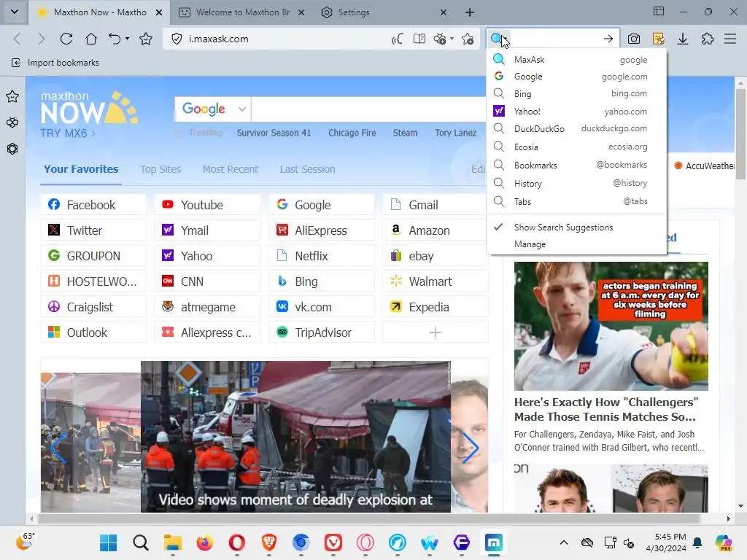Go to the home page via house icon
This screenshot has height=560, width=747.
[x=91, y=39]
